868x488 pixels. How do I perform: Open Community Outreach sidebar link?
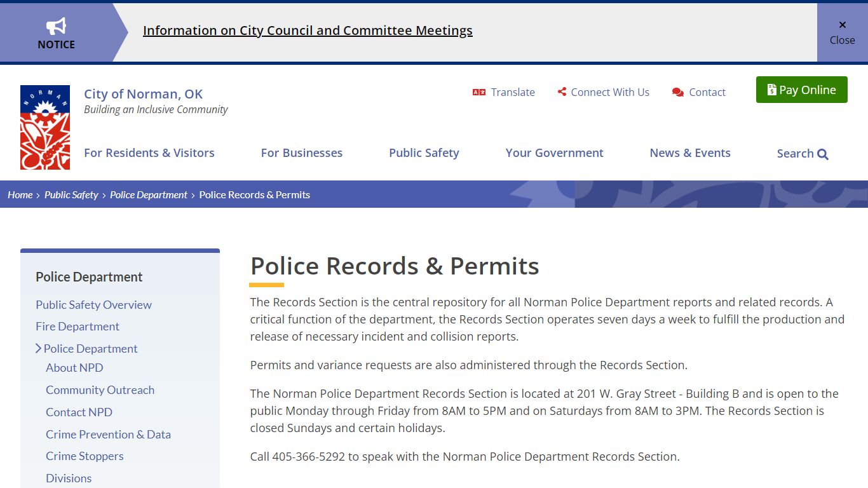[x=100, y=390]
